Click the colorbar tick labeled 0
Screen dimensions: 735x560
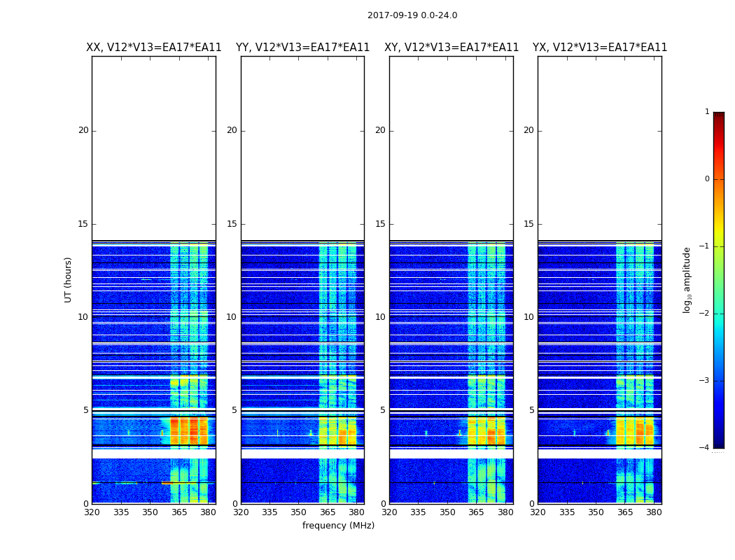(x=707, y=179)
